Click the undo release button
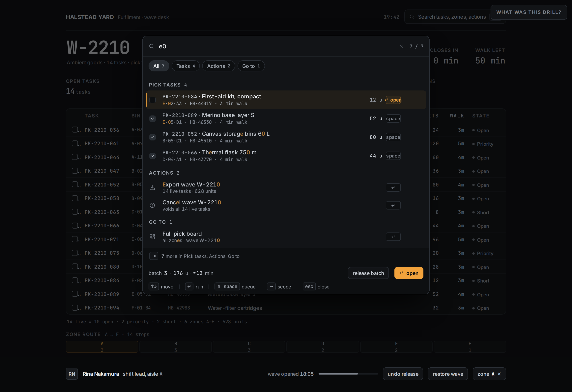 click(x=403, y=374)
